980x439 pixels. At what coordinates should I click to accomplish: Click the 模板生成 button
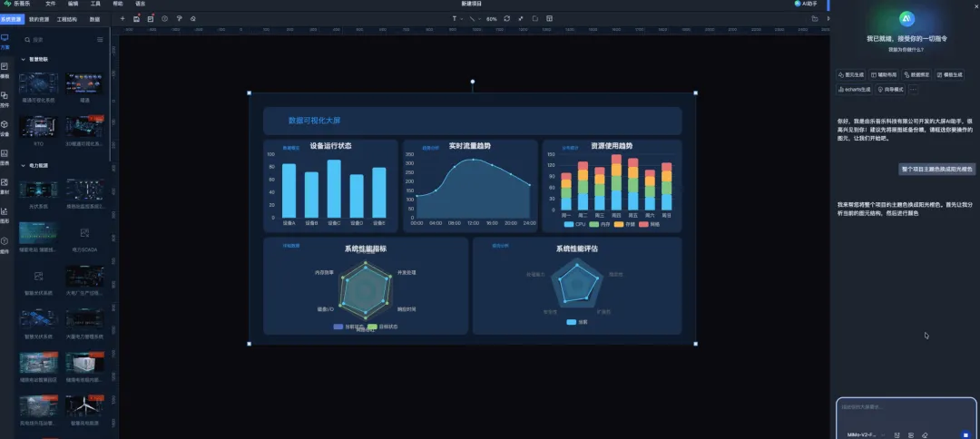[x=950, y=74]
